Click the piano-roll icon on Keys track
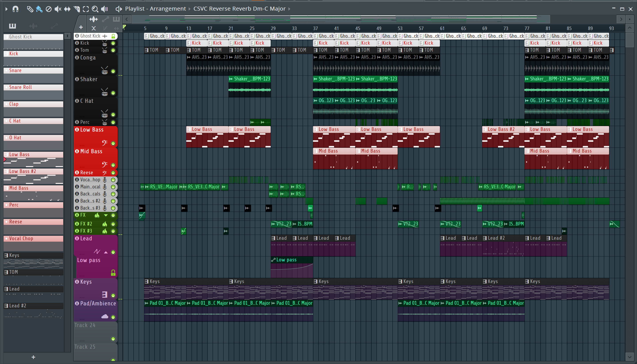 click(105, 295)
